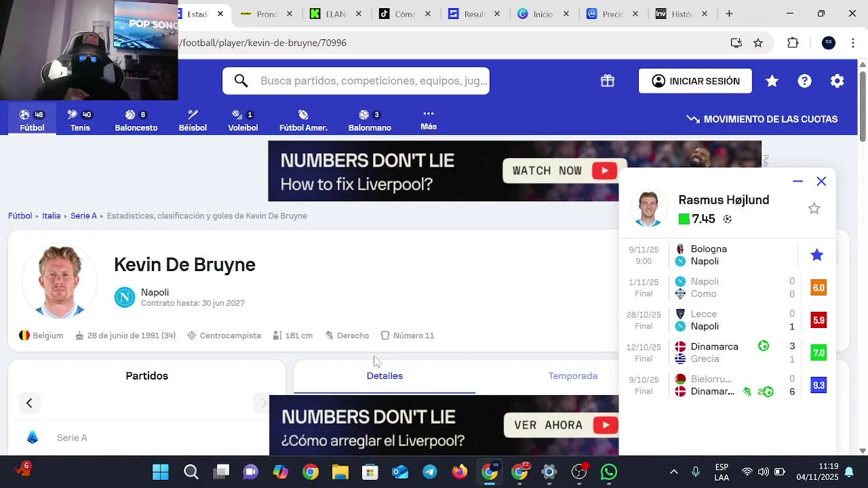Open Chrome three-dot menu
Screen dimensions: 868x488
(853, 43)
